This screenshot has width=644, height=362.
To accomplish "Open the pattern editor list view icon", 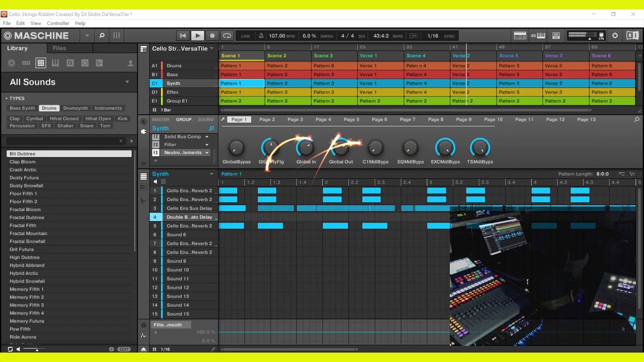I will click(x=143, y=176).
